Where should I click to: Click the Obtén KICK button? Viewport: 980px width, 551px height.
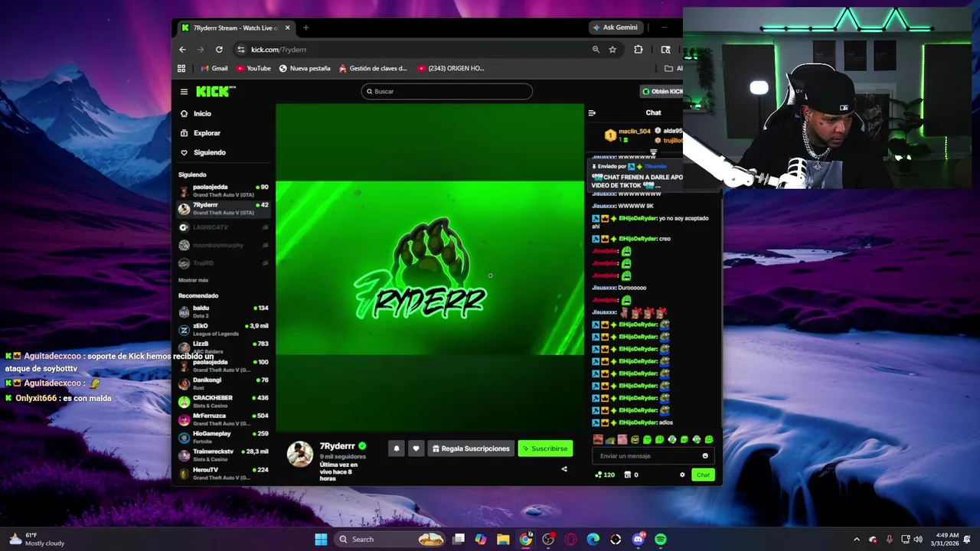(661, 91)
